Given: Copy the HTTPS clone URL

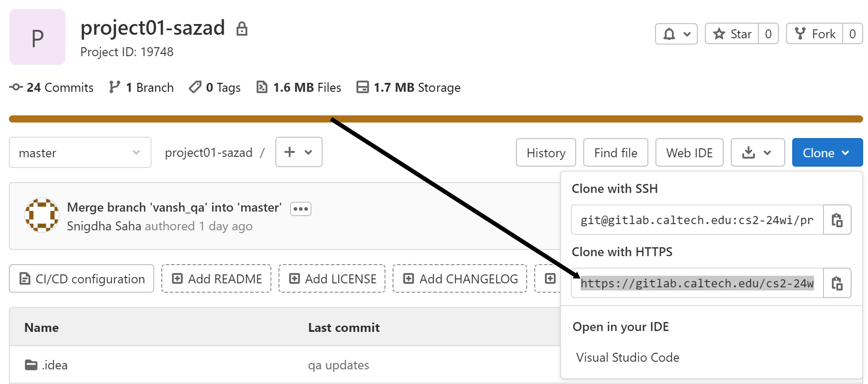Looking at the screenshot, I should [837, 283].
